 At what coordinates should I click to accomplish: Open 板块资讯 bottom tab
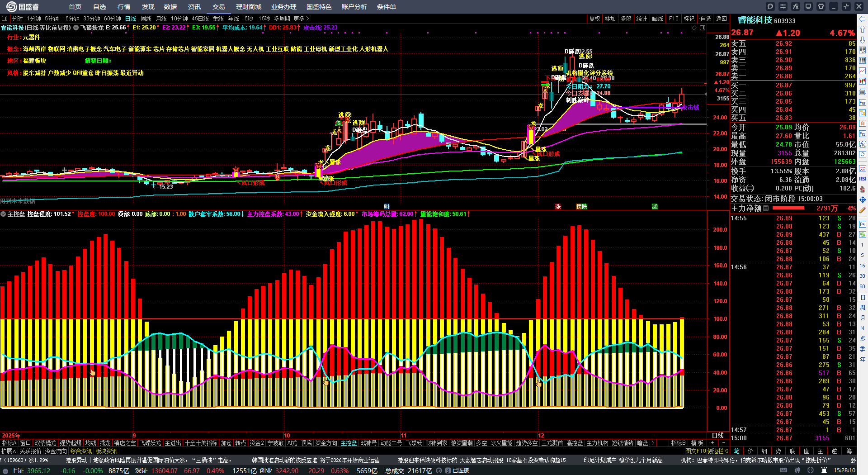106,451
